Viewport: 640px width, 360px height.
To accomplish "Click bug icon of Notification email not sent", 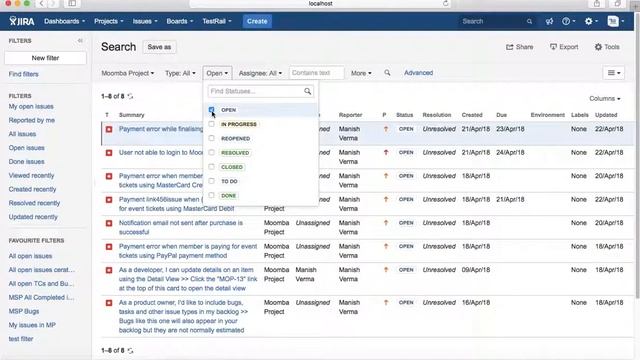I will [x=109, y=223].
